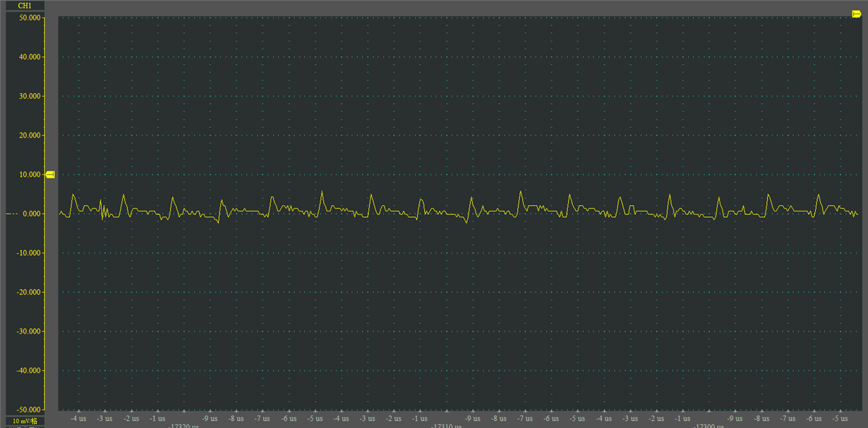Click the 30.000 axis value
Image resolution: width=868 pixels, height=428 pixels.
(x=30, y=96)
